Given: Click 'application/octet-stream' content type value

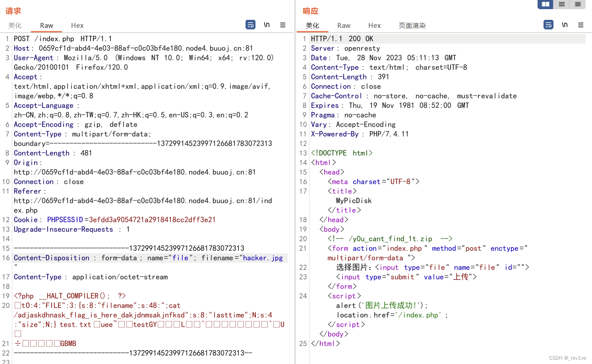Looking at the screenshot, I should click(x=120, y=277).
